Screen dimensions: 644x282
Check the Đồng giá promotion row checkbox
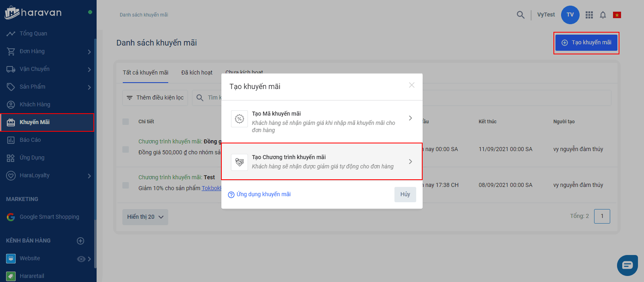(126, 149)
